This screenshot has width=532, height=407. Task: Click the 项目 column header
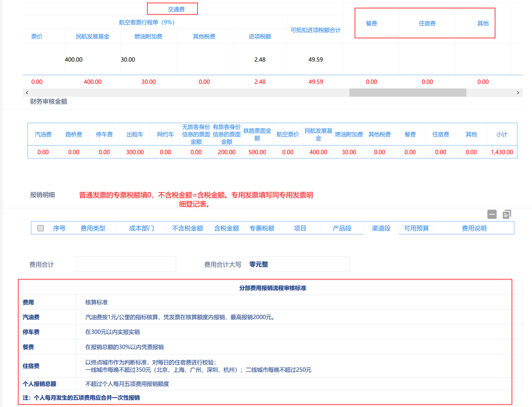pos(300,228)
